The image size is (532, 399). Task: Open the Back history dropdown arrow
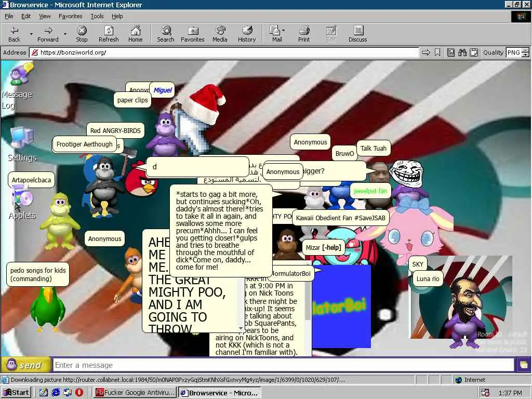[x=31, y=34]
